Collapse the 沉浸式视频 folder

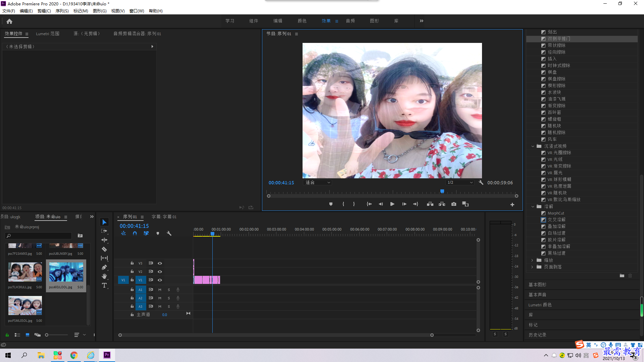point(532,146)
